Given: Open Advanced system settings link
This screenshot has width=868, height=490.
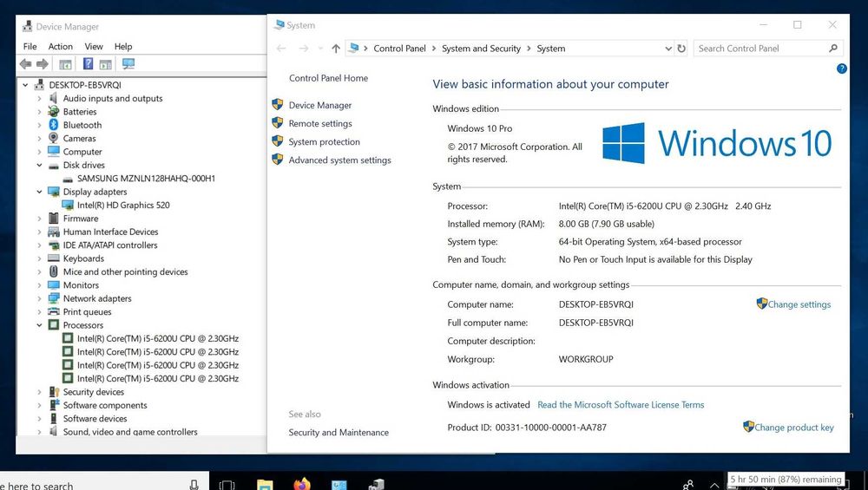Looking at the screenshot, I should [x=340, y=160].
